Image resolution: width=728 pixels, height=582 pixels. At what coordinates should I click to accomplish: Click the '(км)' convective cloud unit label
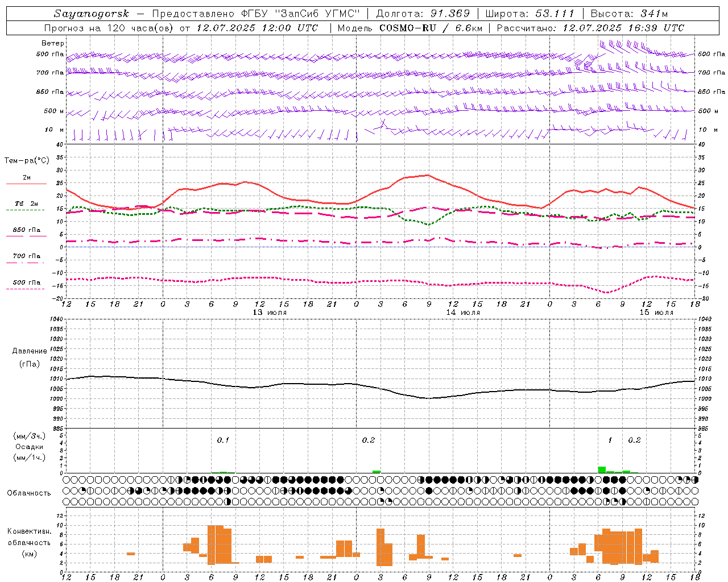[x=29, y=554]
